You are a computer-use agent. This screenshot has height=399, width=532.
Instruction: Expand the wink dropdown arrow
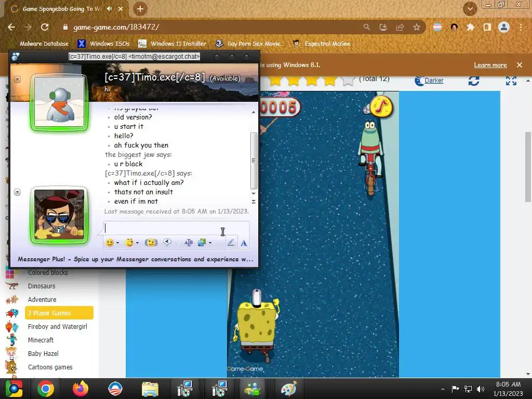click(x=137, y=243)
